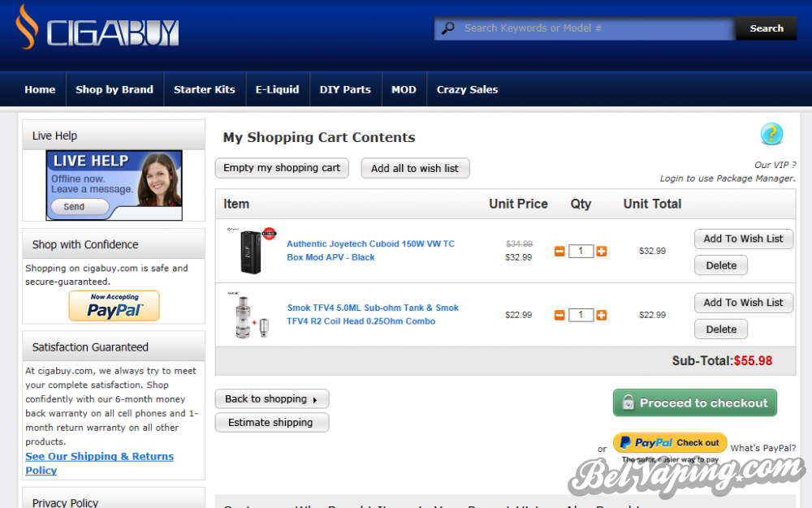The width and height of the screenshot is (812, 508).
Task: Click Add all to wish list
Action: [x=415, y=168]
